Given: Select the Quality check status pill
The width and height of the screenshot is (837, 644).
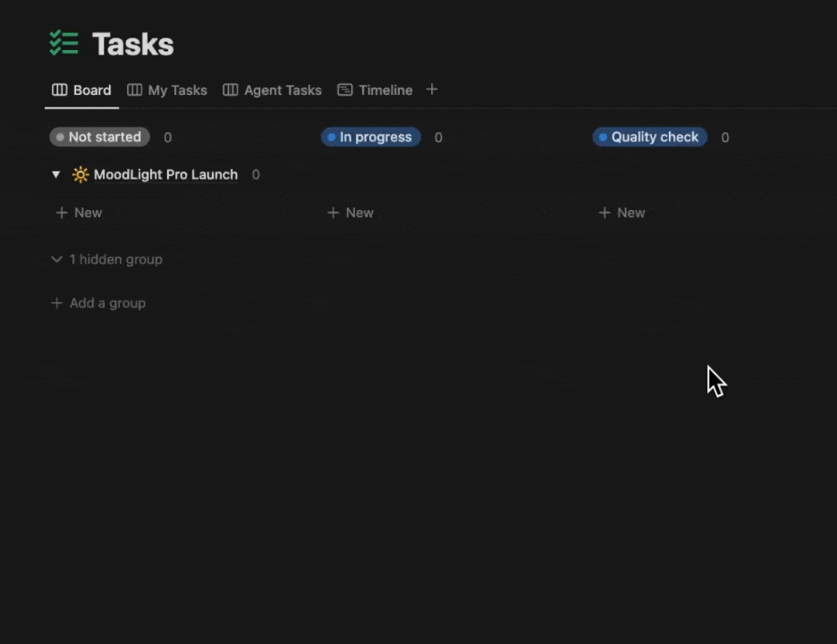Looking at the screenshot, I should pyautogui.click(x=649, y=137).
